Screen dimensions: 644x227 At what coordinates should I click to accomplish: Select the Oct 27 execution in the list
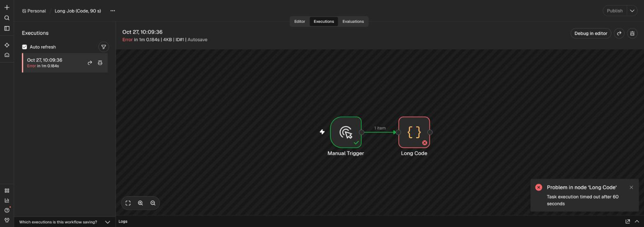click(65, 63)
